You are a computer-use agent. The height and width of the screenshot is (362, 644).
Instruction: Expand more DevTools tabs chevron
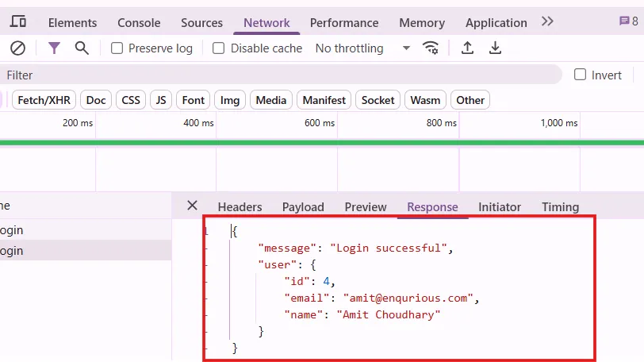tap(547, 22)
